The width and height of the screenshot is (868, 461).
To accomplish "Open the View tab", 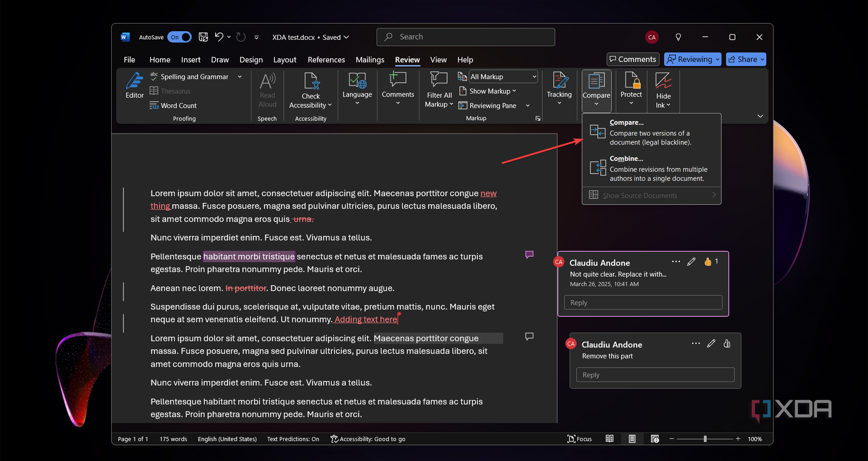I will pyautogui.click(x=438, y=60).
